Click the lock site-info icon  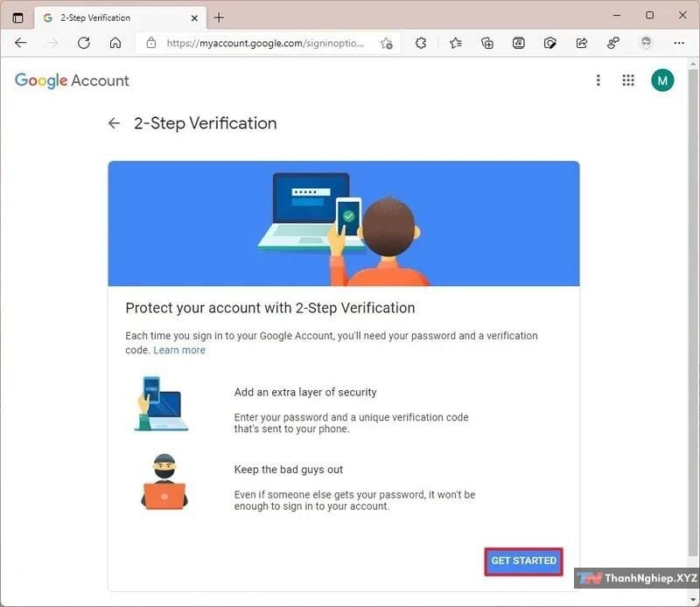coord(151,43)
